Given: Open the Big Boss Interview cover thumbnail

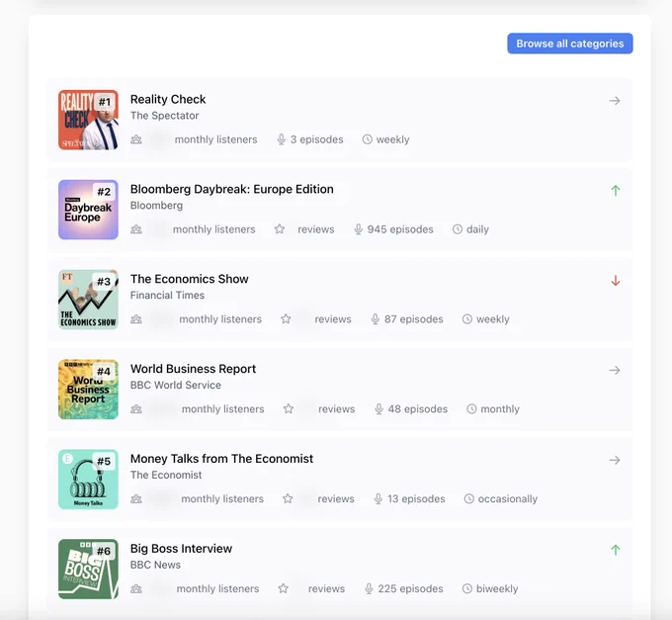Looking at the screenshot, I should [88, 569].
